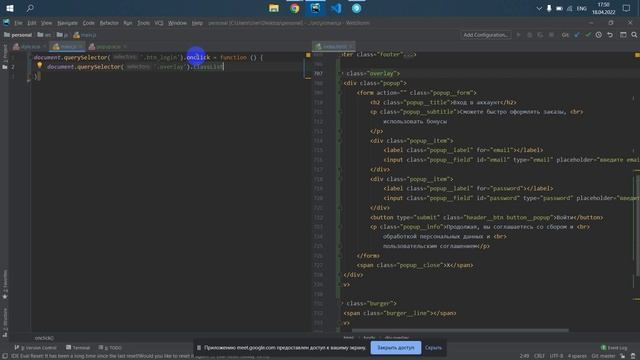
Task: Open the Event Log
Action: 614,348
